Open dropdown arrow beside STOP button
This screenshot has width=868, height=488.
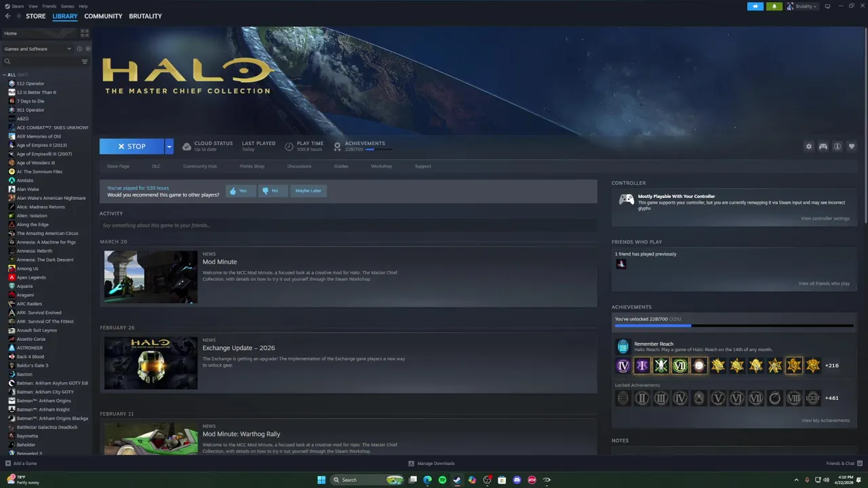point(169,146)
